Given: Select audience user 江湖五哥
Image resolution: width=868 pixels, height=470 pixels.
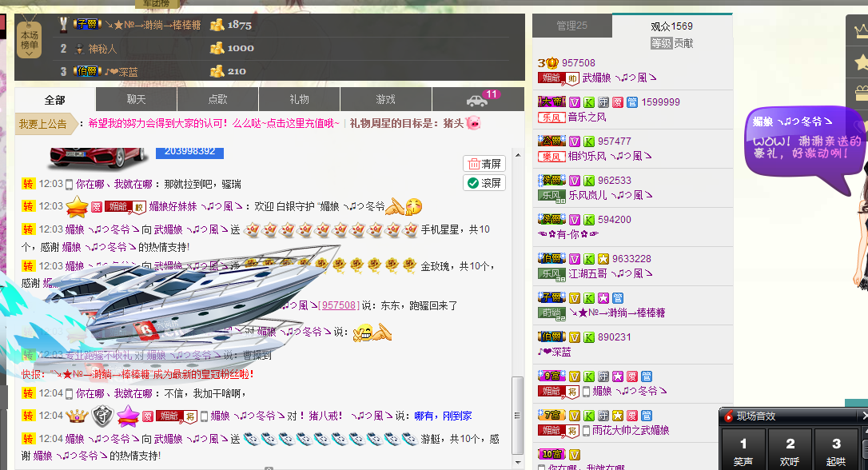Looking at the screenshot, I should click(x=633, y=266).
